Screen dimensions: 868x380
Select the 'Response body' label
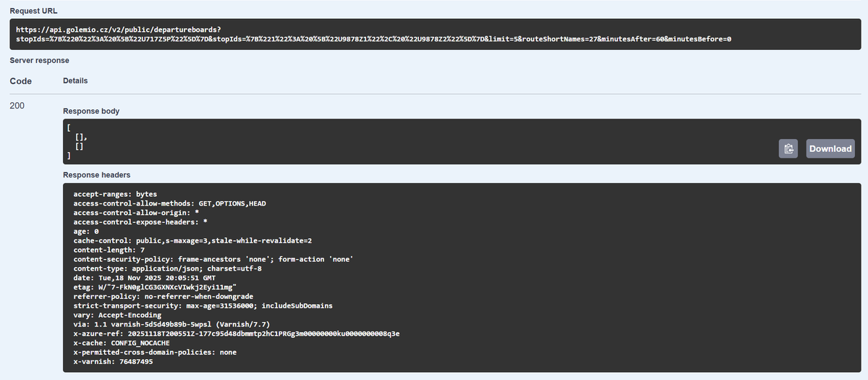(91, 111)
